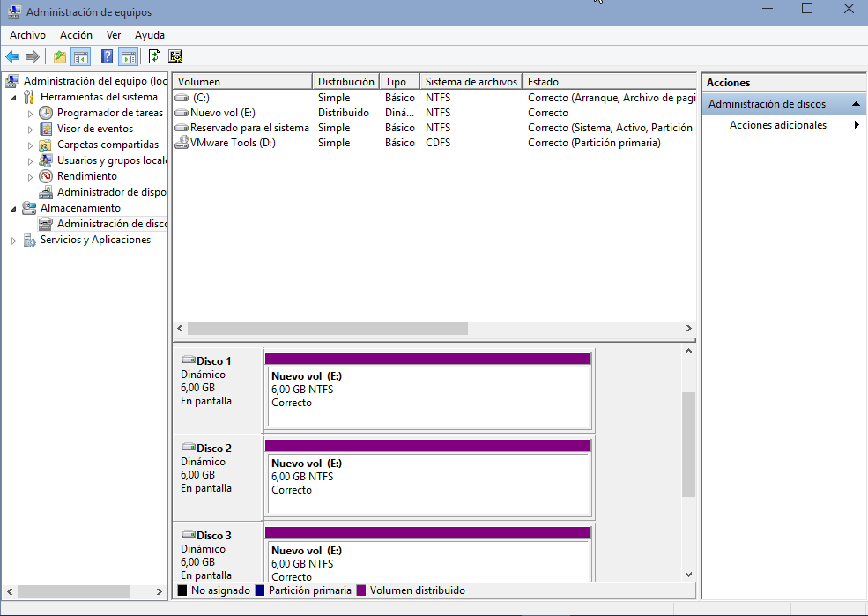The image size is (868, 616).
Task: Sort by Volumen column header
Action: click(x=242, y=81)
